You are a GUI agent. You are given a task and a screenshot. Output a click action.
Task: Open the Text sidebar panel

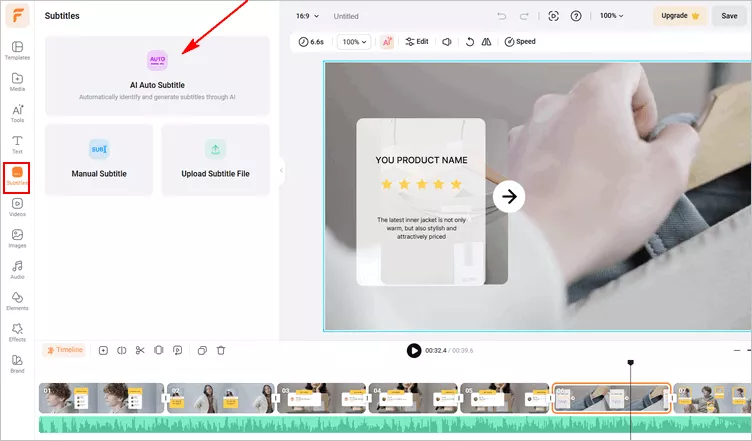coord(17,144)
